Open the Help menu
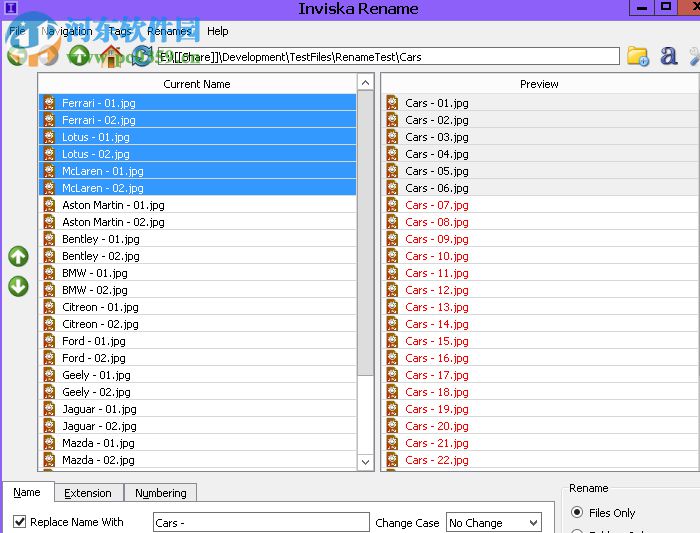This screenshot has width=700, height=533. coord(217,31)
